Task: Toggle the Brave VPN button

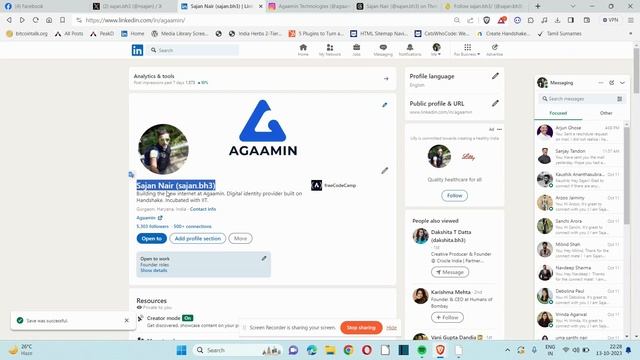Action: 610,20
